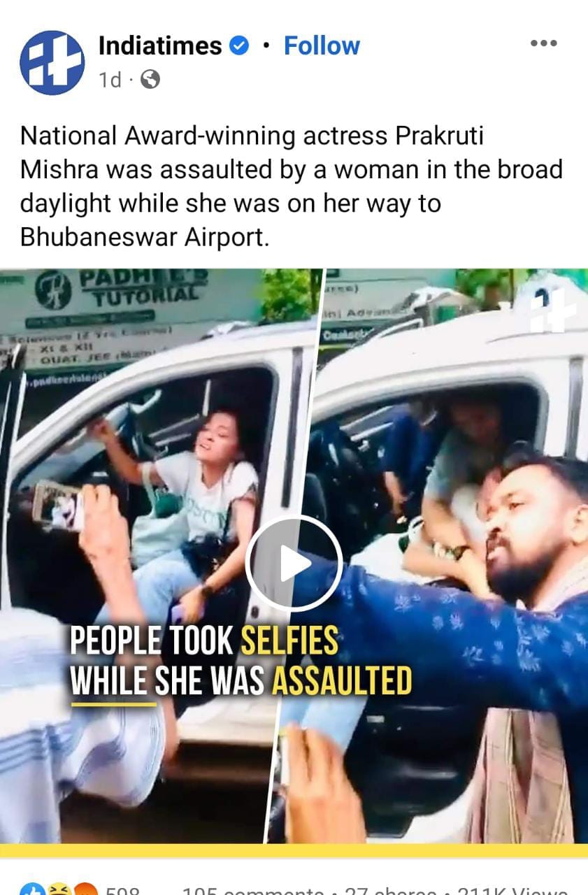Open the Indiatimes profile picture
588x895 pixels.
click(x=52, y=63)
